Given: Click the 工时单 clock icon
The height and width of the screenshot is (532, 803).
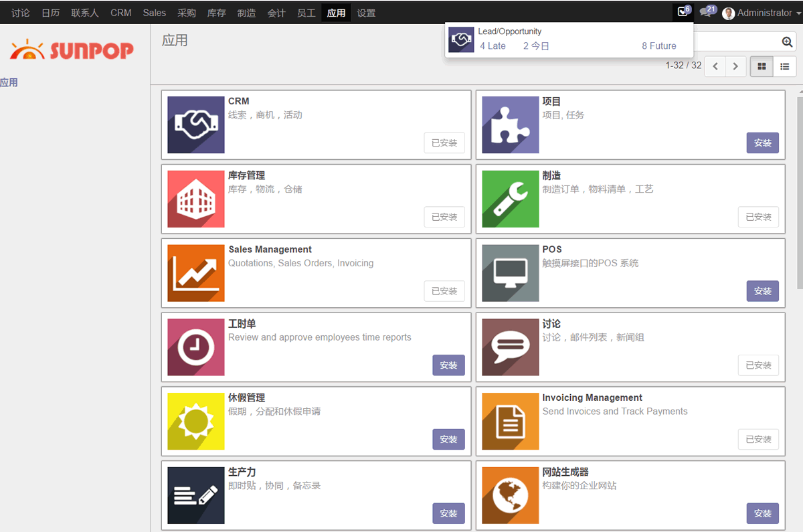Looking at the screenshot, I should click(196, 347).
